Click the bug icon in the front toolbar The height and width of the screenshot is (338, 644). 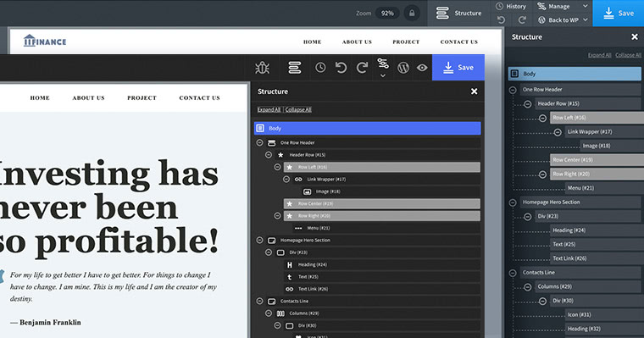(x=263, y=68)
